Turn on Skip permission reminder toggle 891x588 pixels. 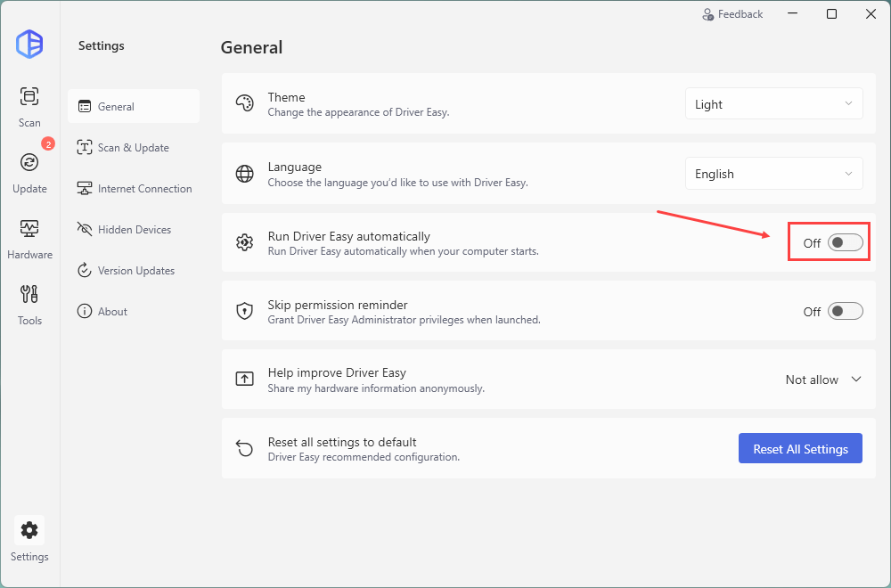[845, 311]
